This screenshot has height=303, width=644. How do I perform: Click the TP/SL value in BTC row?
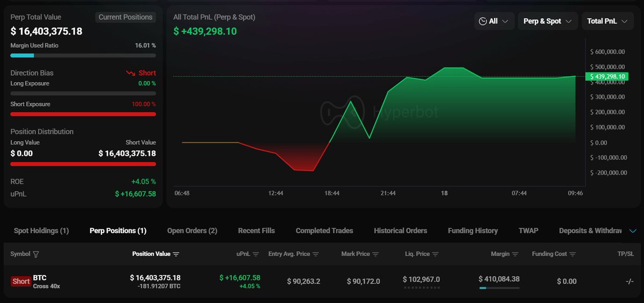click(629, 281)
